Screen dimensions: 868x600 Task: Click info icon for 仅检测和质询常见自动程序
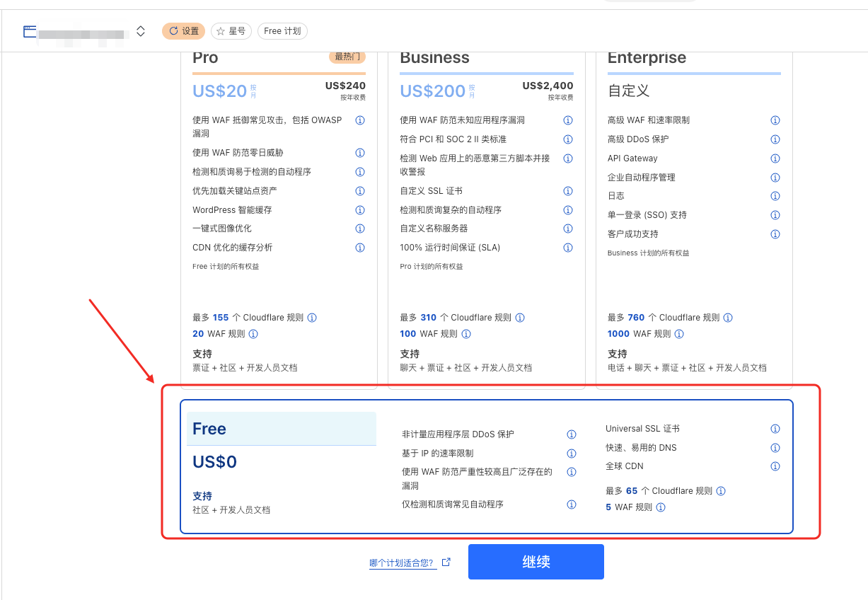pyautogui.click(x=572, y=504)
